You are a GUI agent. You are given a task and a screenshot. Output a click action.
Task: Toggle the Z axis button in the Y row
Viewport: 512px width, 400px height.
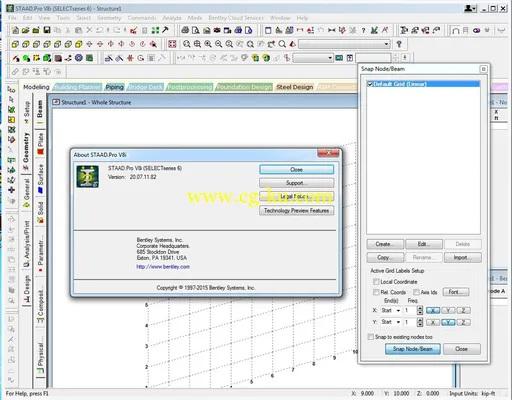point(463,322)
